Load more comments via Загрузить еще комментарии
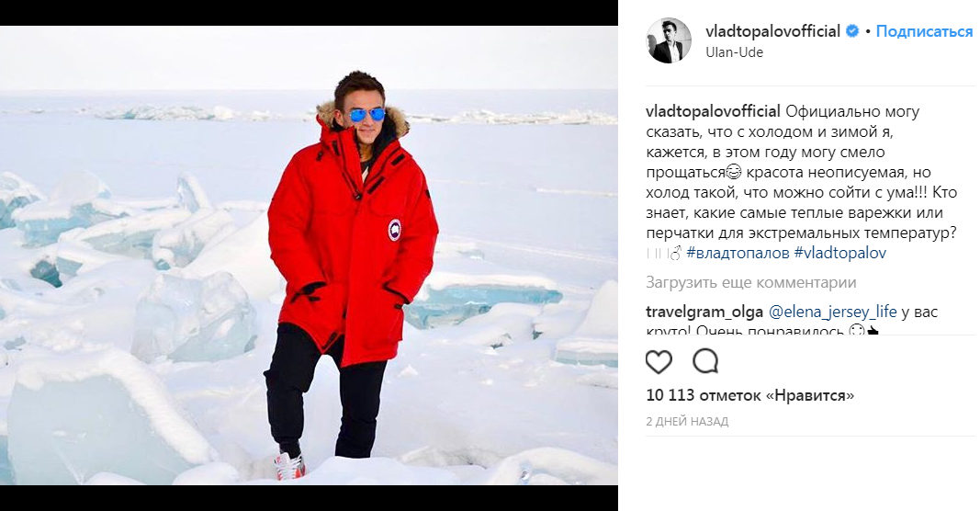The image size is (980, 511). (x=751, y=283)
